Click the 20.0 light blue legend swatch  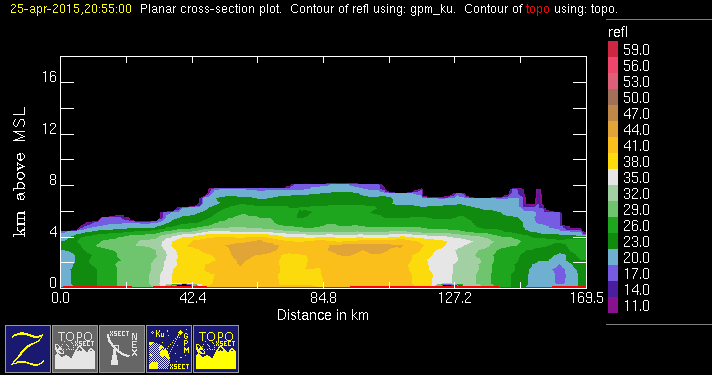coord(613,257)
